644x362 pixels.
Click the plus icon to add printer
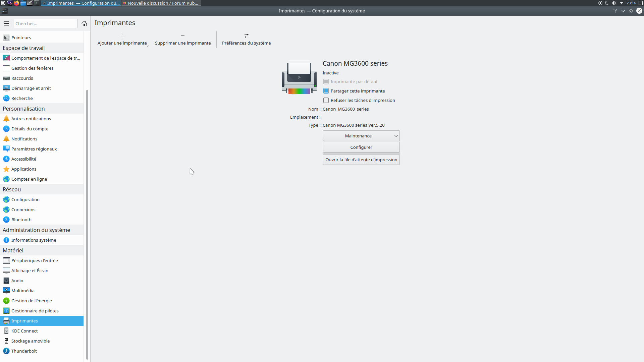(122, 36)
